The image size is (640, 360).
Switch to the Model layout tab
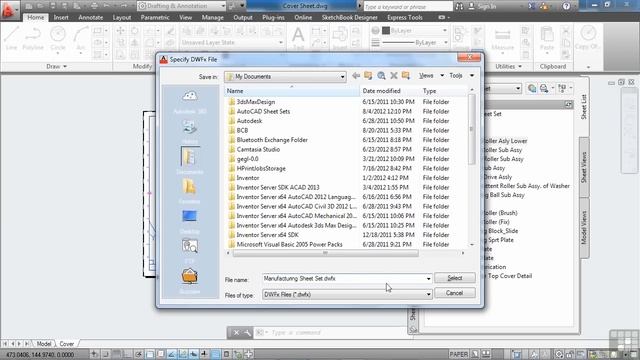(44, 344)
